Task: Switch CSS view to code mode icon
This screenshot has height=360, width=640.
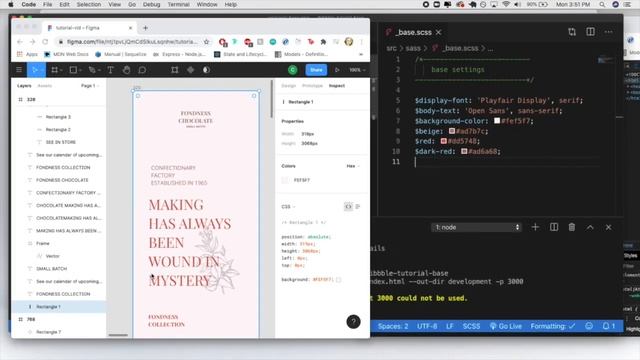Action: pyautogui.click(x=348, y=207)
